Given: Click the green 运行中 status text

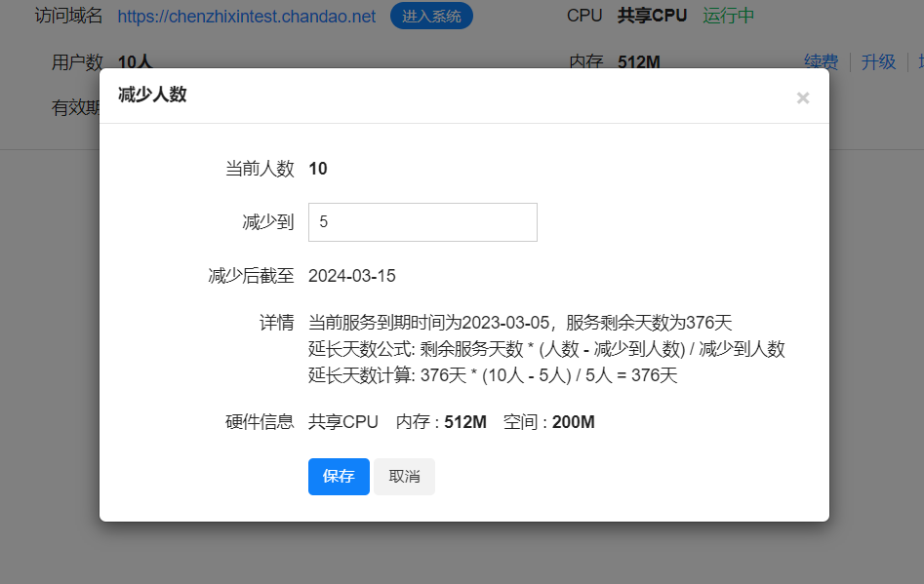Looking at the screenshot, I should coord(728,16).
